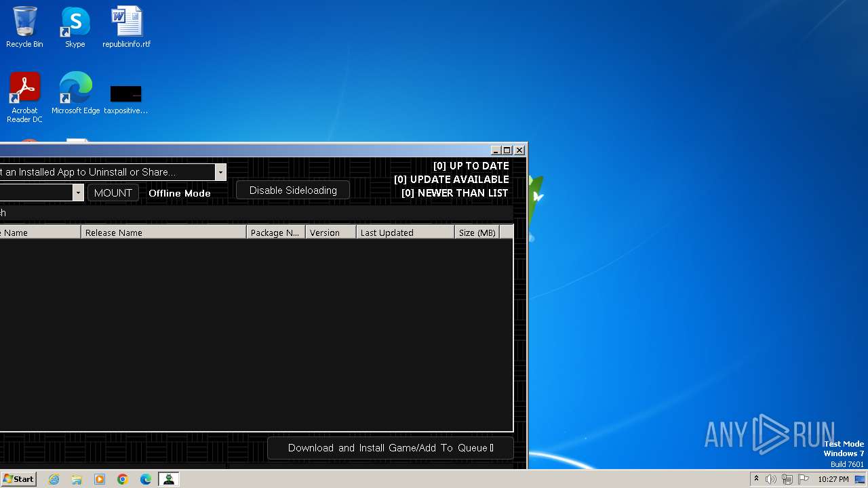Sort by Last Updated column header
This screenshot has height=488, width=868.
click(406, 232)
